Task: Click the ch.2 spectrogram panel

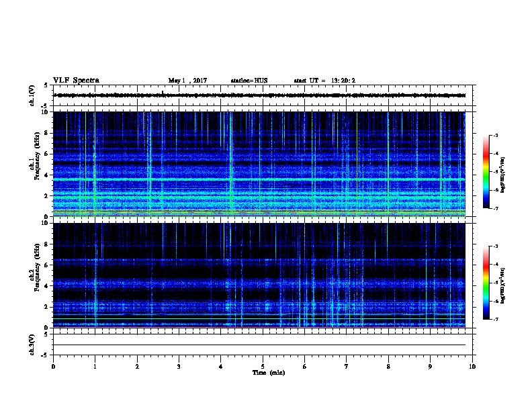Action: click(259, 275)
